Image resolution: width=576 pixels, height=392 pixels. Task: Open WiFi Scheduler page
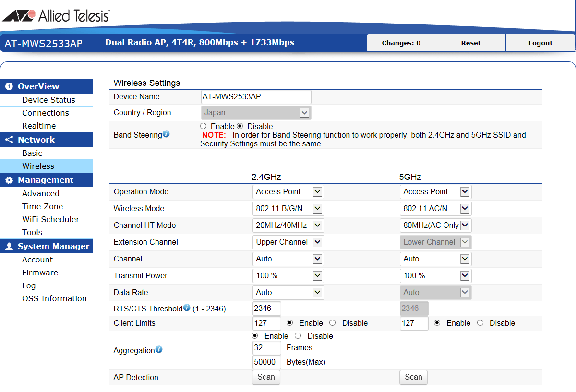coord(47,219)
